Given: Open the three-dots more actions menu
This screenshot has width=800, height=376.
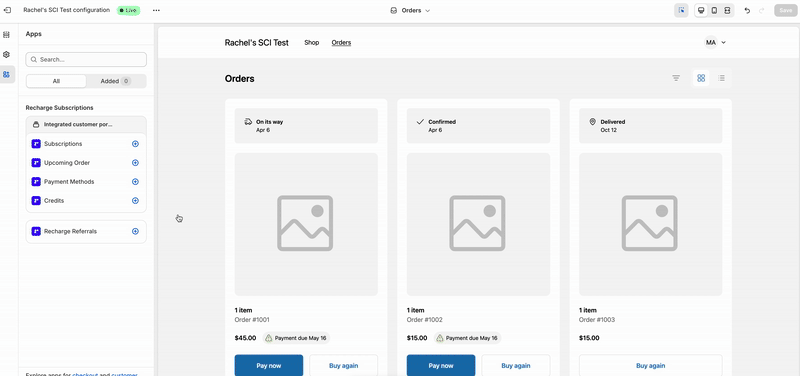Looking at the screenshot, I should (x=156, y=10).
